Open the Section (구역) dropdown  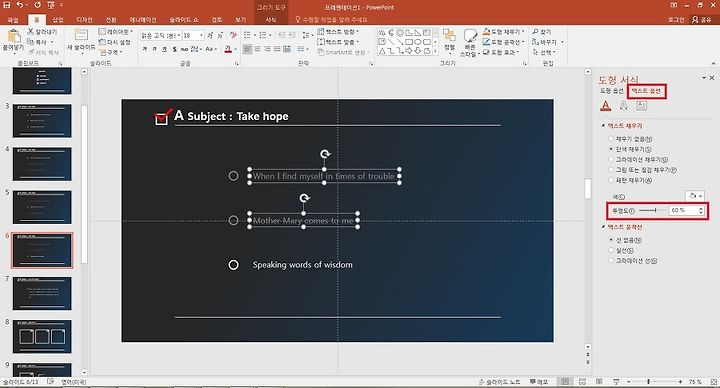pyautogui.click(x=111, y=52)
